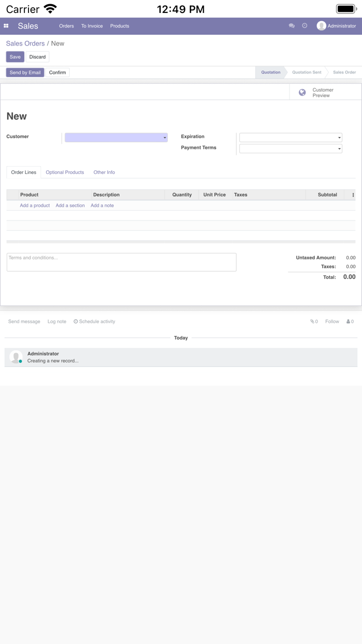Click the Unit Price column header
The height and width of the screenshot is (644, 362).
tap(215, 195)
